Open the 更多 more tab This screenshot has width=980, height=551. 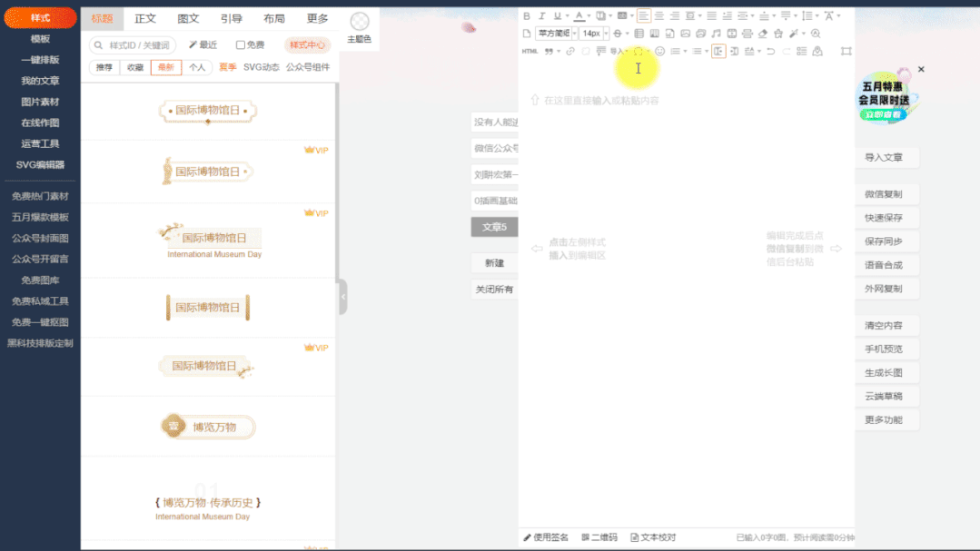coord(317,19)
